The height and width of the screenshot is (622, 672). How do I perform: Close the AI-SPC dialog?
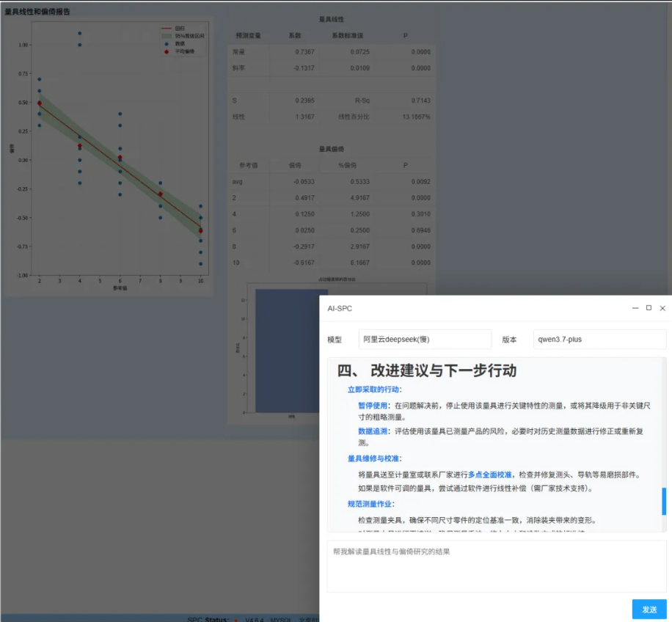(662, 308)
